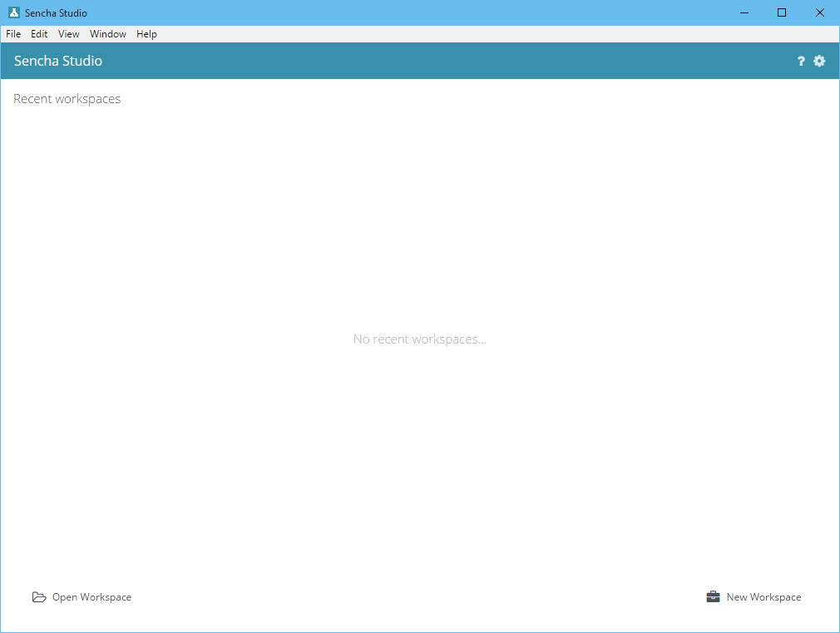The height and width of the screenshot is (633, 840).
Task: Click the briefcase icon beside New Workspace
Action: coord(713,596)
